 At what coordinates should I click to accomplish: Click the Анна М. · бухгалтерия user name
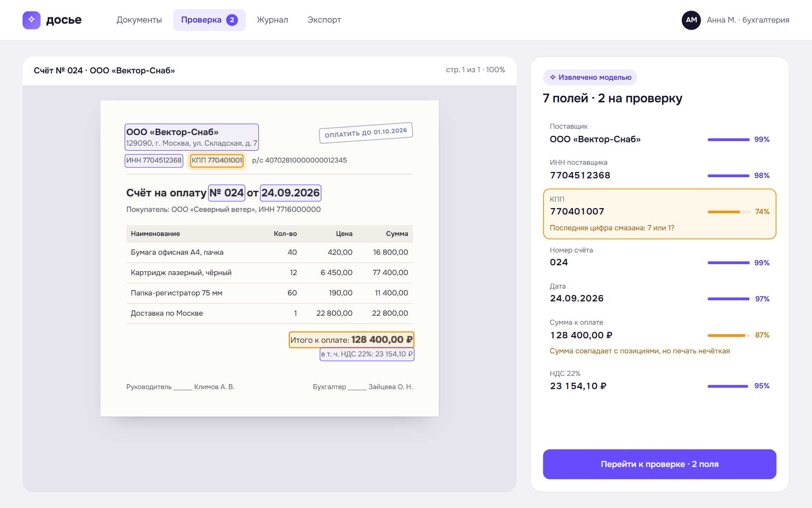(748, 20)
